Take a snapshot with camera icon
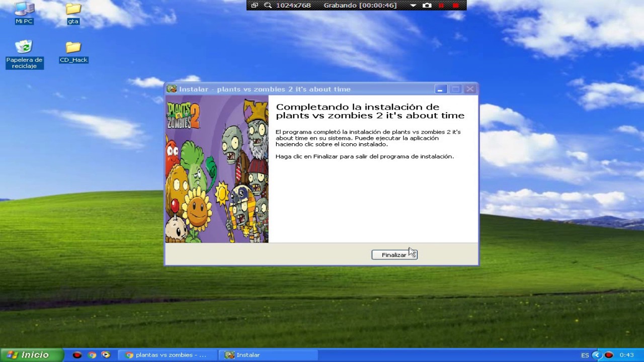Viewport: 644px width, 362px height. 427,5
